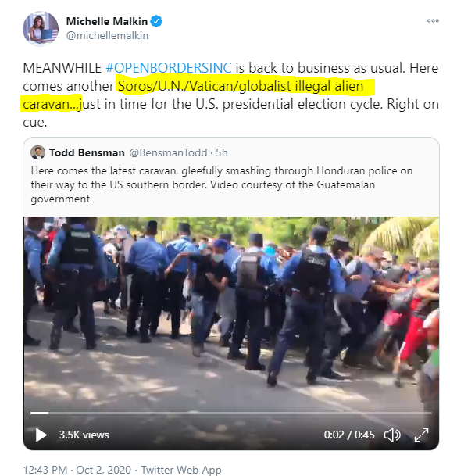
Task: Open the quoted tweet's 5h timestamp
Action: point(222,152)
